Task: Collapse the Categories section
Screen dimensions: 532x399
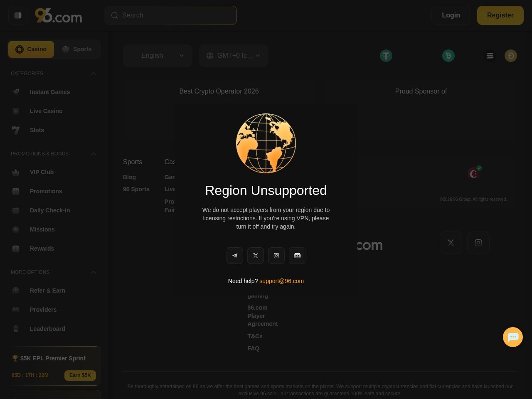Action: (94, 74)
